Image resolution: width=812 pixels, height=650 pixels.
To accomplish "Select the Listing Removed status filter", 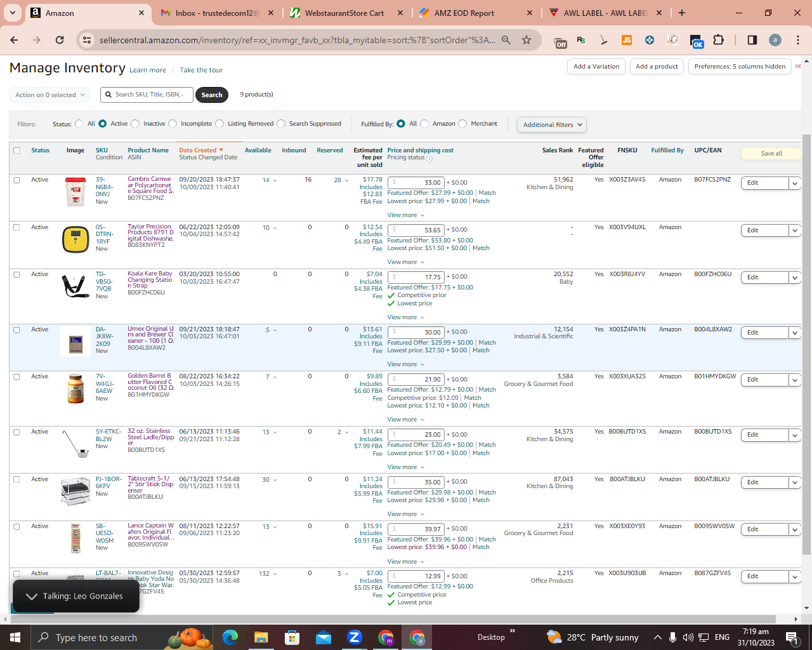I will (219, 124).
